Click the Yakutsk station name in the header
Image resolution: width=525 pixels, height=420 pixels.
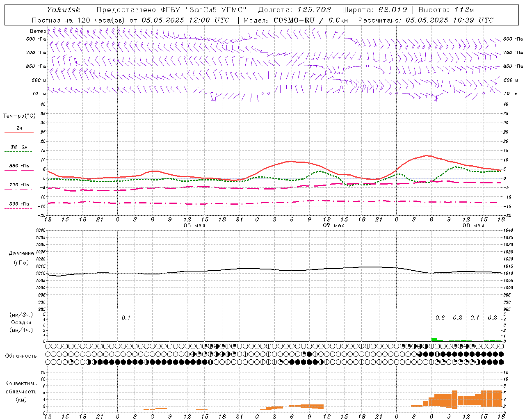click(x=64, y=9)
